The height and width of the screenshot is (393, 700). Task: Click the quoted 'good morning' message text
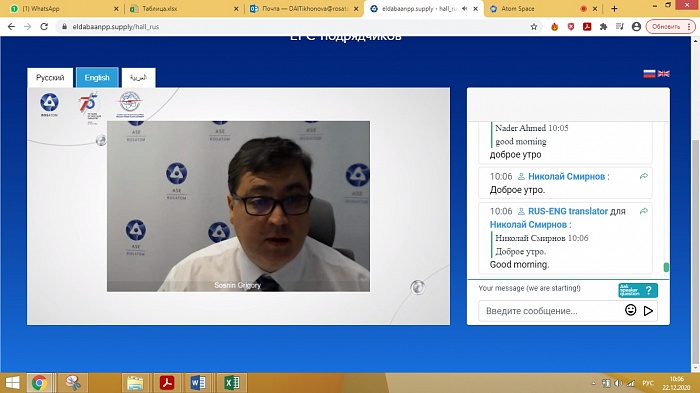(x=521, y=142)
